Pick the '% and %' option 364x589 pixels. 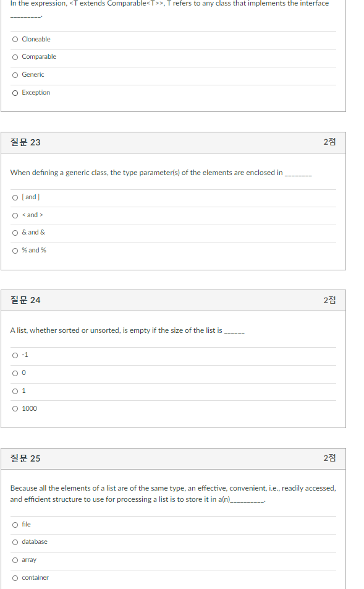15,250
